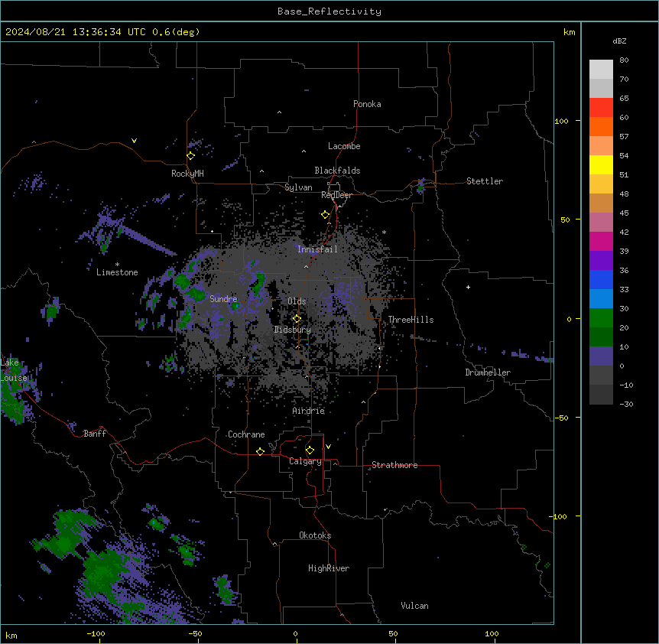Click the Base_Reflectivity title
The width and height of the screenshot is (659, 644).
[329, 11]
